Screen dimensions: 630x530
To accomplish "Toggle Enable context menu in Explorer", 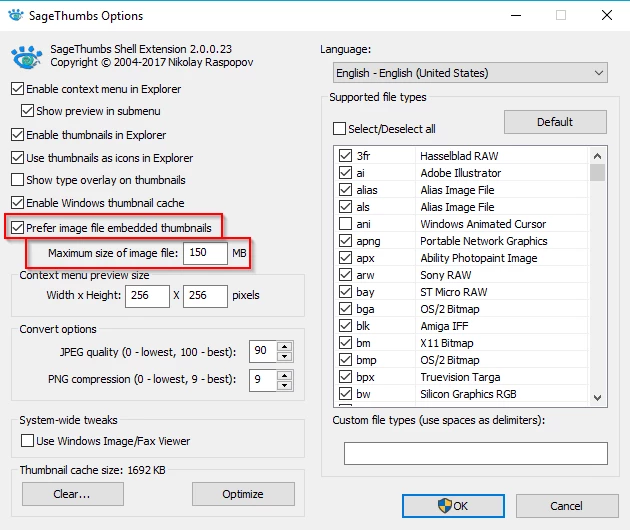I will [17, 88].
